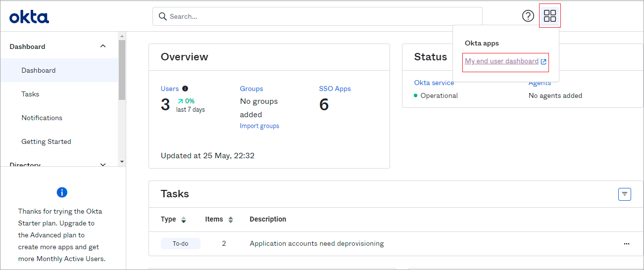Click the items count 2 in To-do row
Viewport: 644px width, 270px height.
pos(224,243)
